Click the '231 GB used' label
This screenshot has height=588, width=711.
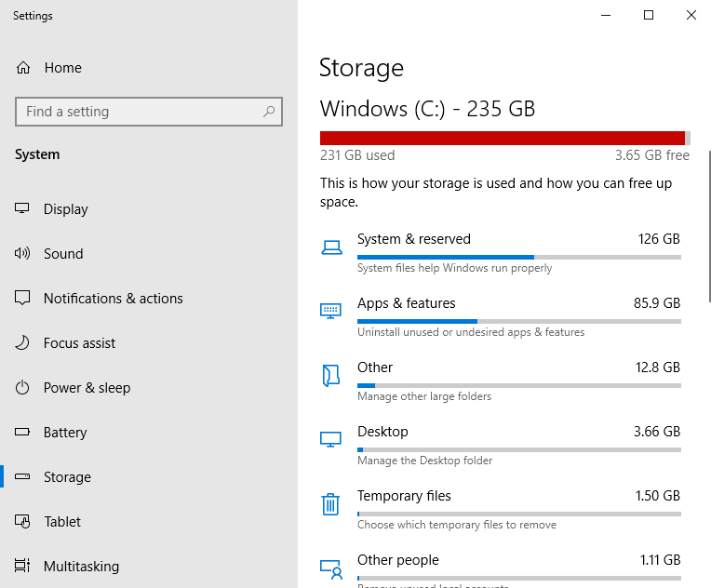tap(357, 155)
